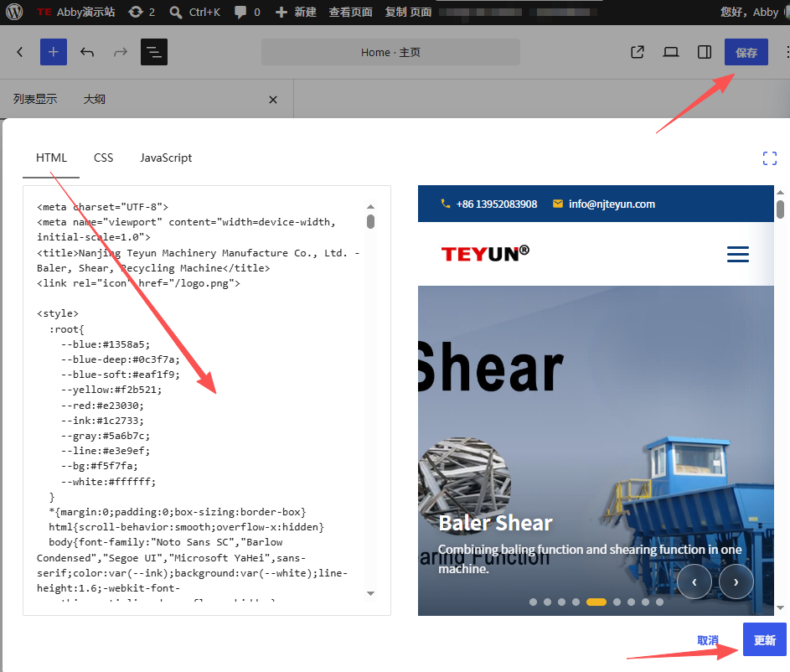790x672 pixels.
Task: Switch to the 大纲 outline tab
Action: point(94,99)
